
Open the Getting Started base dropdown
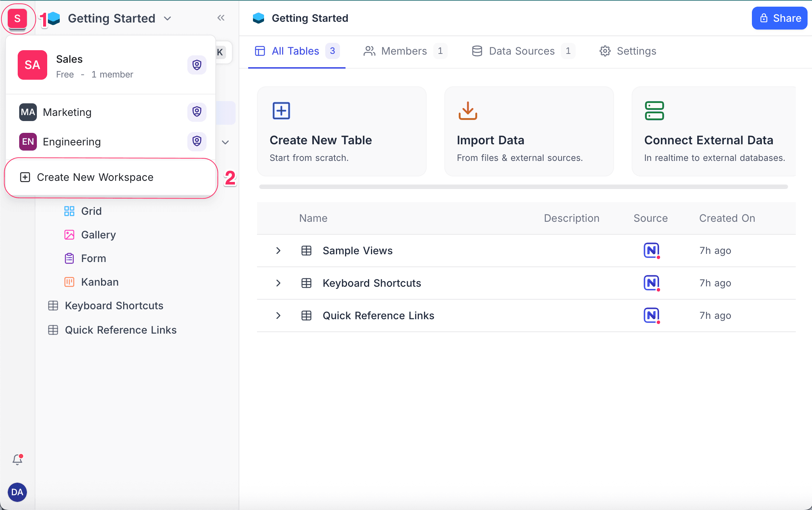point(167,18)
